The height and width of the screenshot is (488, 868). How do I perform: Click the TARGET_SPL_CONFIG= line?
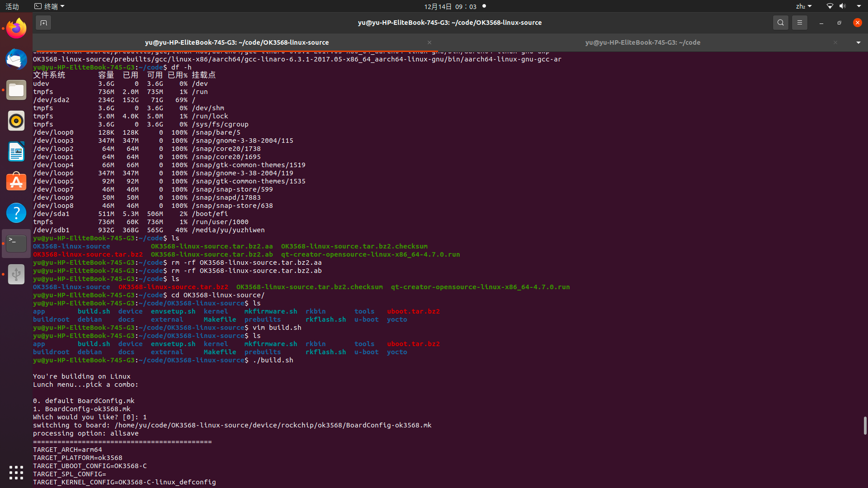tap(70, 474)
